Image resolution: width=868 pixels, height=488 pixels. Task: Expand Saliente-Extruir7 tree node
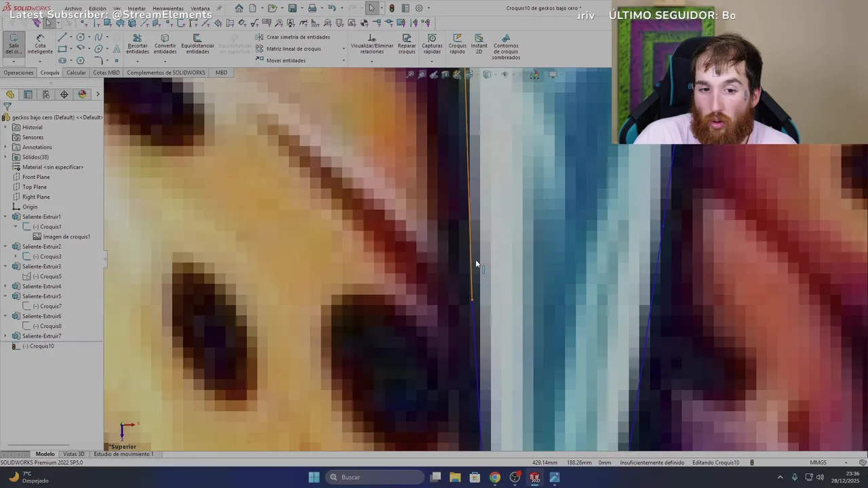[x=6, y=336]
